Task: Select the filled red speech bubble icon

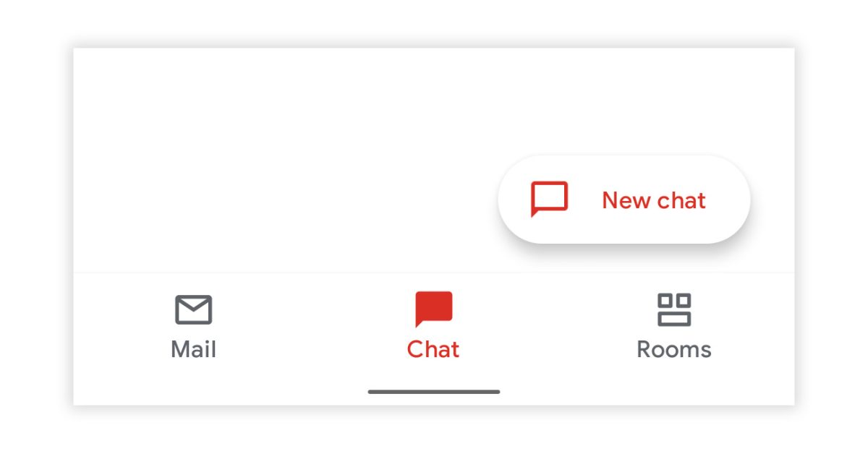Action: point(433,309)
